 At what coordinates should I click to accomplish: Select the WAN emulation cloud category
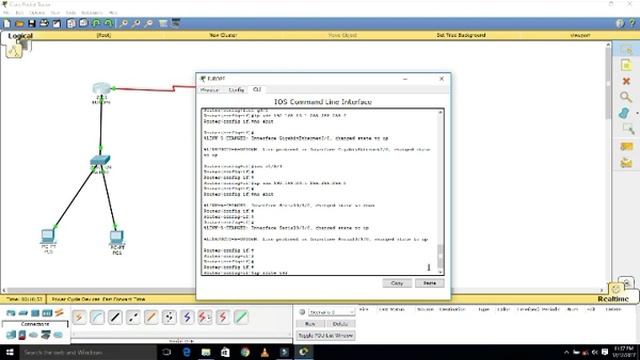(33, 335)
